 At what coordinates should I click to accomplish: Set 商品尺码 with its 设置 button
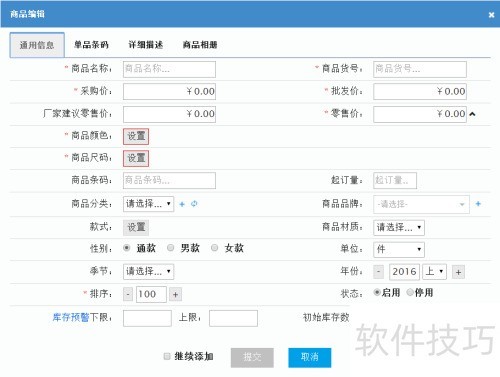[136, 158]
